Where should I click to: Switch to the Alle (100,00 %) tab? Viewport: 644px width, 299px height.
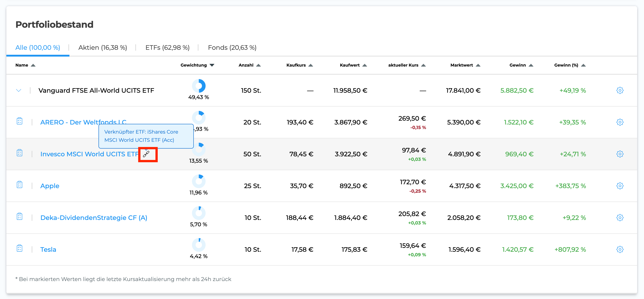coord(38,47)
